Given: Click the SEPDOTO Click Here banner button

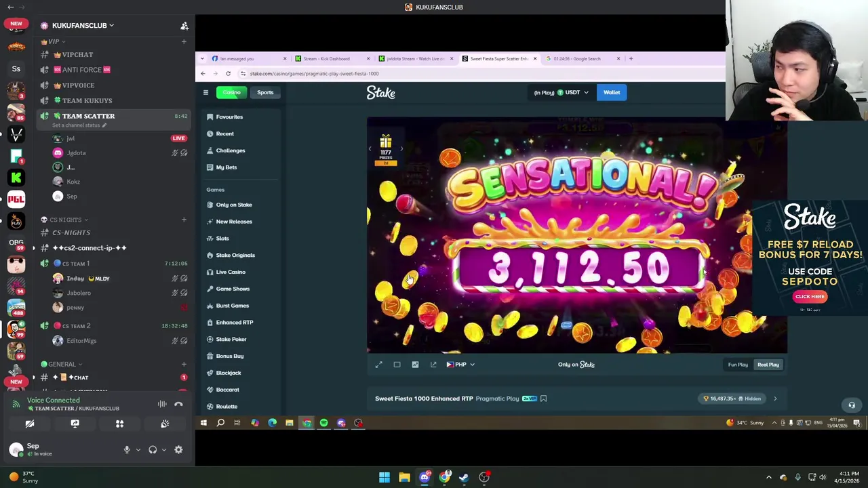Looking at the screenshot, I should coord(810,296).
